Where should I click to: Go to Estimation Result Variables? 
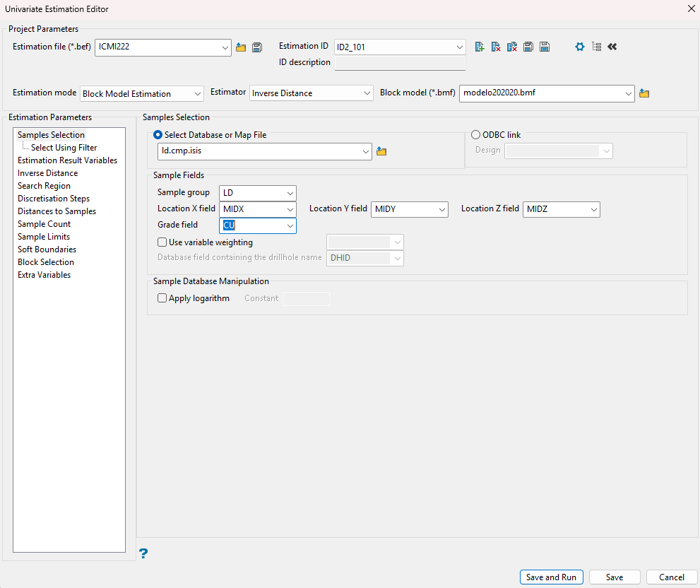(67, 160)
